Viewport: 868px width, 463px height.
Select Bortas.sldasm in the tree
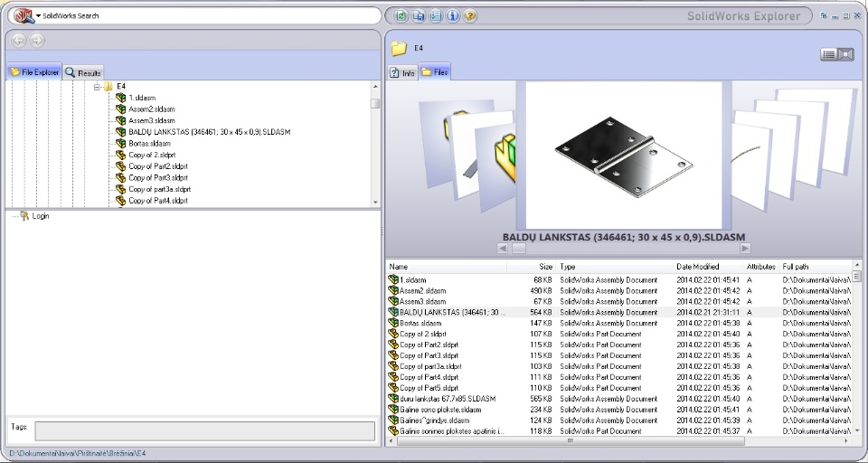pyautogui.click(x=144, y=144)
